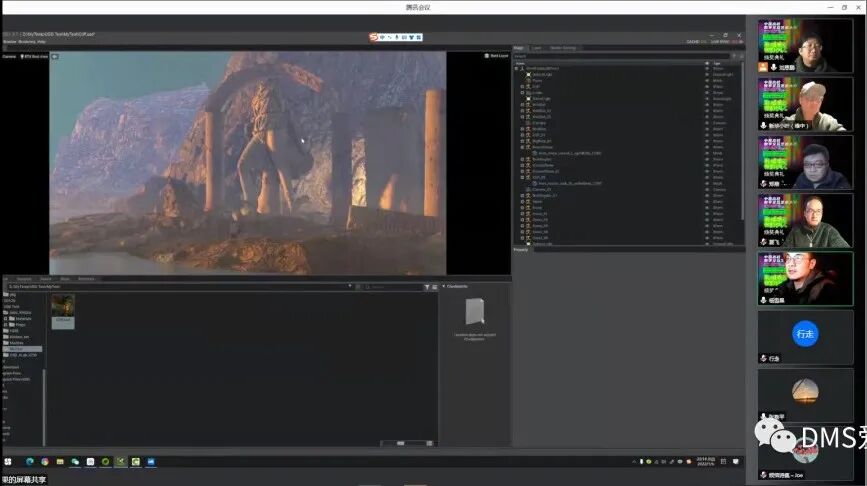
Task: Select the 行走 participant avatar tile
Action: [x=805, y=337]
